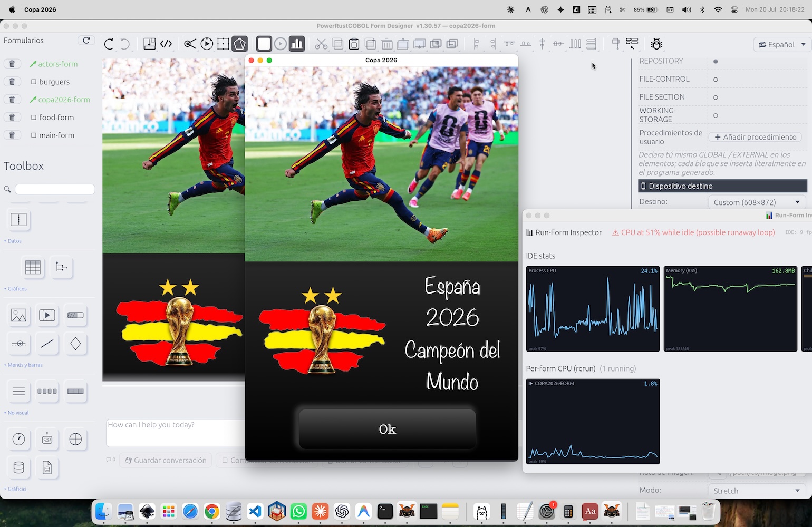
Task: Select the table grid widget in Toolbox
Action: (33, 267)
